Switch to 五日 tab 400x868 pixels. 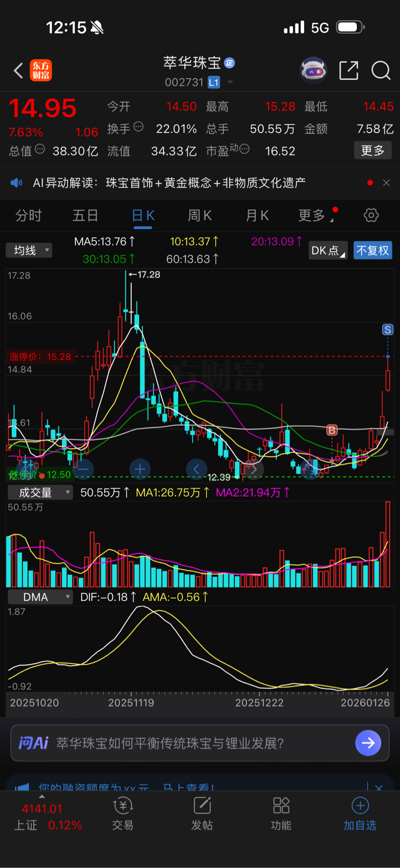[85, 216]
